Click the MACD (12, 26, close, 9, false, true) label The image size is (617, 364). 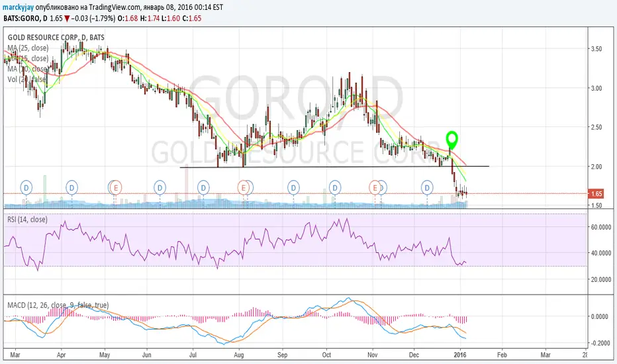pyautogui.click(x=58, y=305)
